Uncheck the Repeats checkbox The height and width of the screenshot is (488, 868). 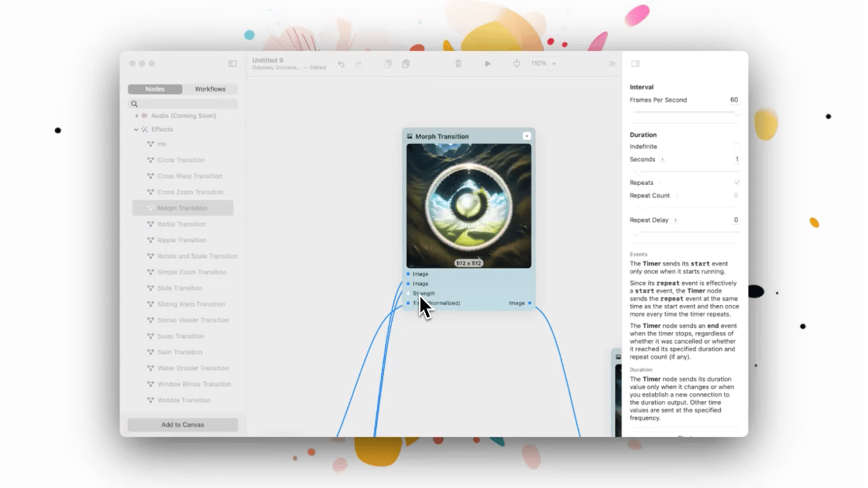point(736,182)
